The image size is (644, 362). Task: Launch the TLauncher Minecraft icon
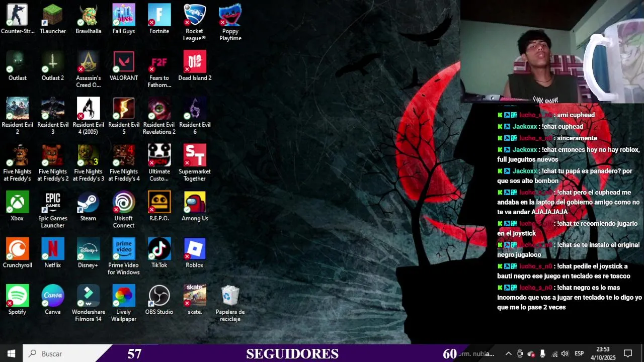pyautogui.click(x=53, y=20)
